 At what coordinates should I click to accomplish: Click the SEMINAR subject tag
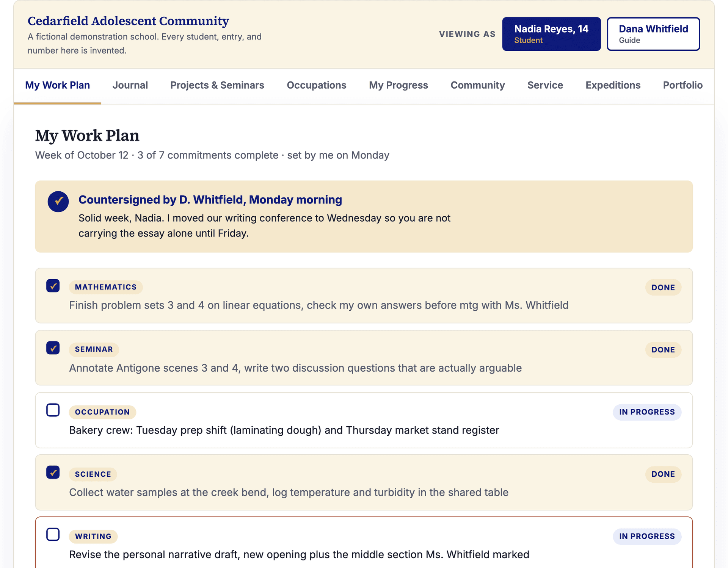pos(94,349)
